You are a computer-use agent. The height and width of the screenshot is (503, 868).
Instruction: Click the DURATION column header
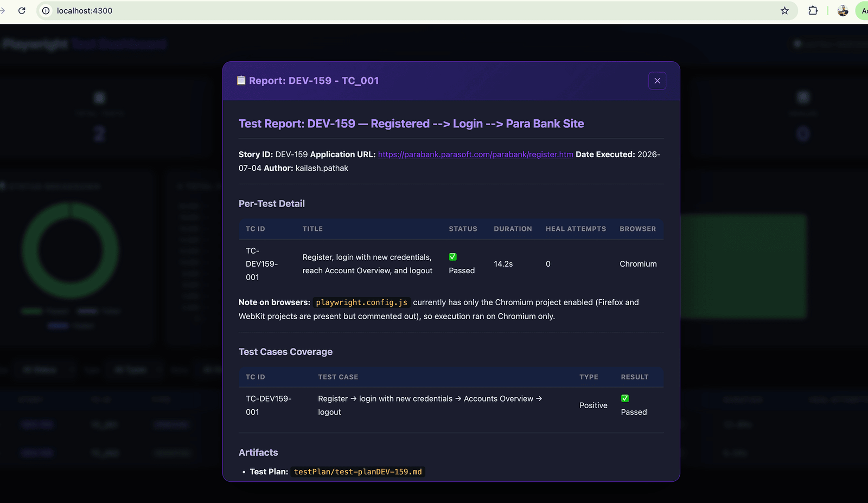point(513,229)
